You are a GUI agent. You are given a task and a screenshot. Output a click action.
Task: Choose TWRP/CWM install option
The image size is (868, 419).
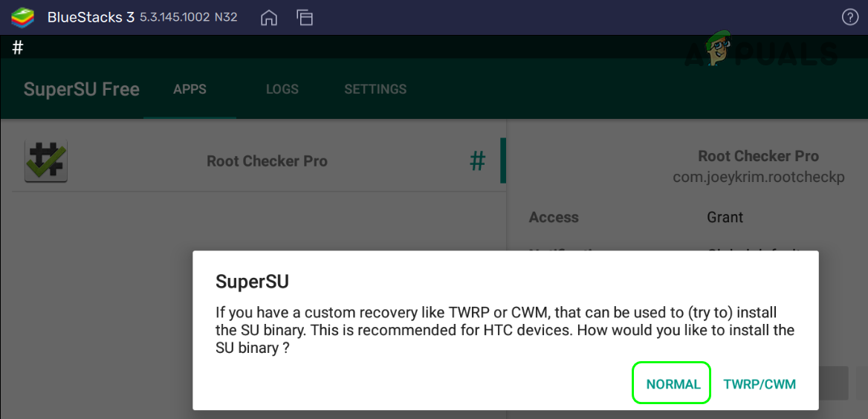pyautogui.click(x=759, y=384)
